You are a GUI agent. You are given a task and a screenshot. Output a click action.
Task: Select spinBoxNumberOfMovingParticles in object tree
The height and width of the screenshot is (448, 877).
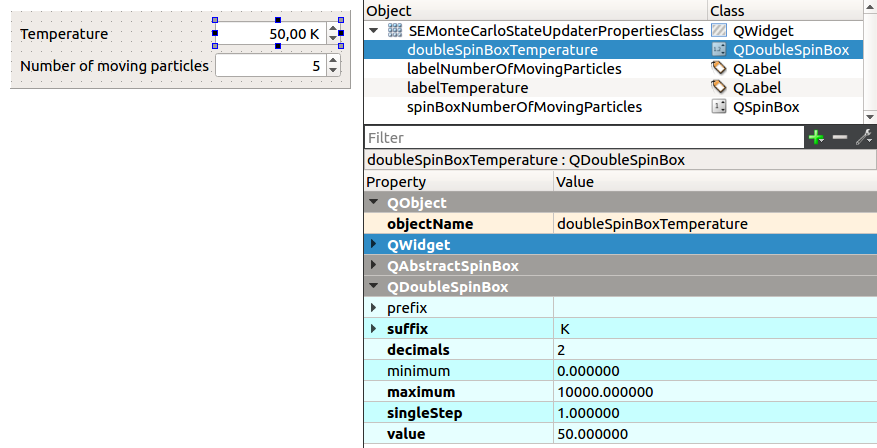524,107
